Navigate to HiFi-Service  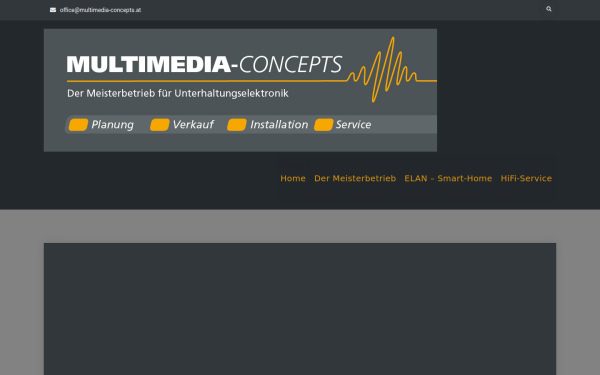tap(526, 178)
